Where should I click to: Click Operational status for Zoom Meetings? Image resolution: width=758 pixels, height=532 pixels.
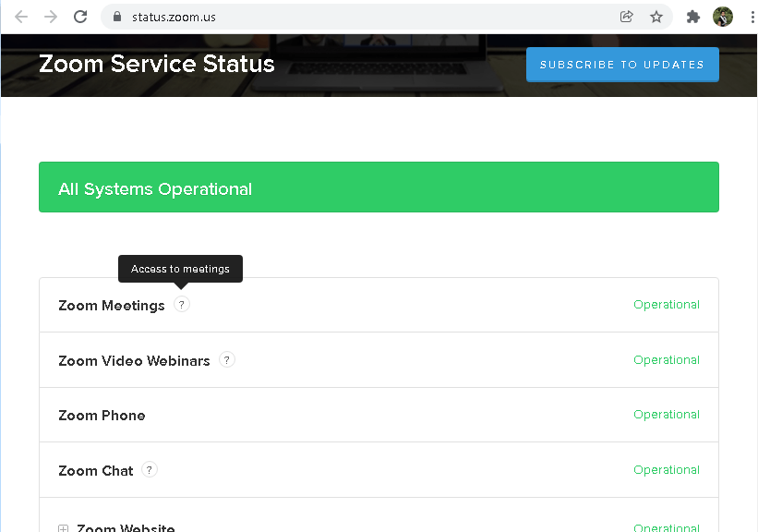point(667,305)
